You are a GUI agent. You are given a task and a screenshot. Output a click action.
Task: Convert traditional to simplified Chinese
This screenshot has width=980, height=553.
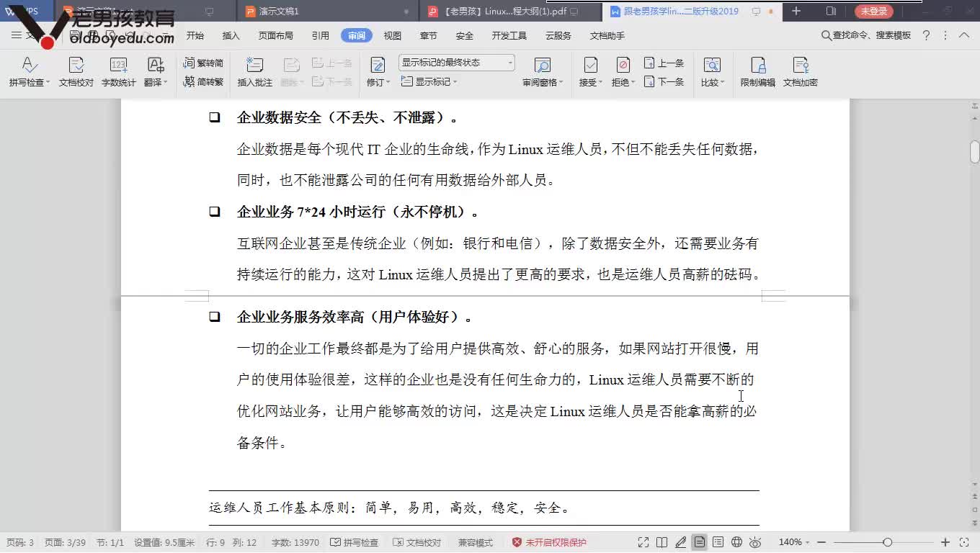(x=203, y=63)
